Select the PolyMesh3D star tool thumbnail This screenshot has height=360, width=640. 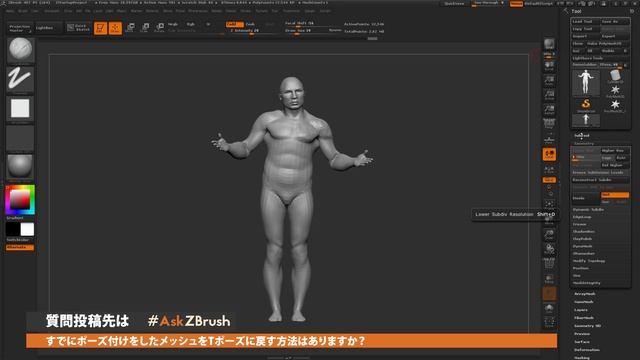(x=615, y=91)
